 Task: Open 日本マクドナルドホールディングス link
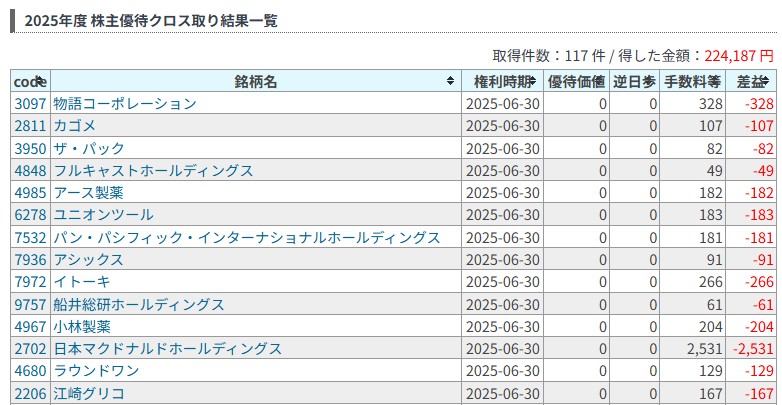(168, 349)
